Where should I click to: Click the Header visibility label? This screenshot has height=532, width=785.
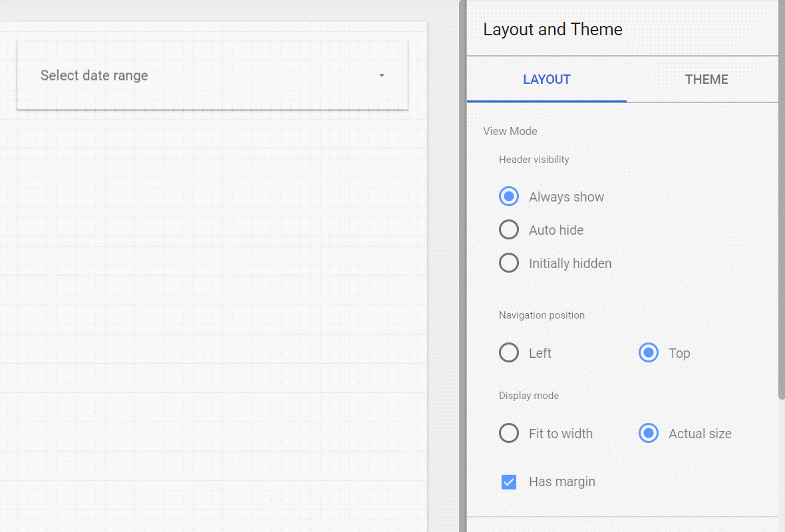534,160
